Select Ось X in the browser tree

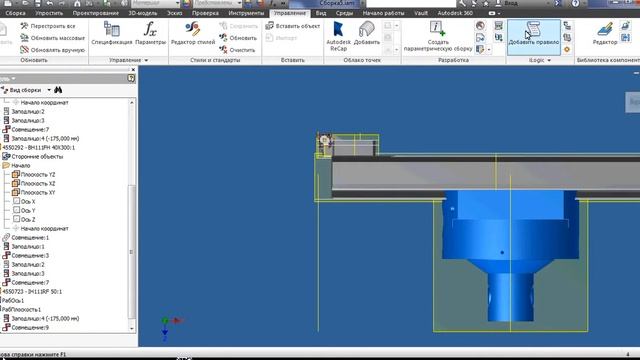tap(24, 201)
